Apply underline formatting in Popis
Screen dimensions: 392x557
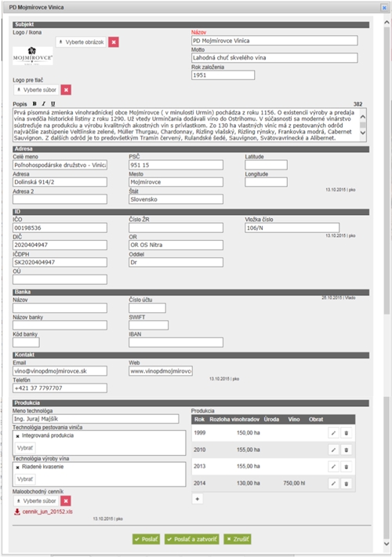click(x=53, y=104)
